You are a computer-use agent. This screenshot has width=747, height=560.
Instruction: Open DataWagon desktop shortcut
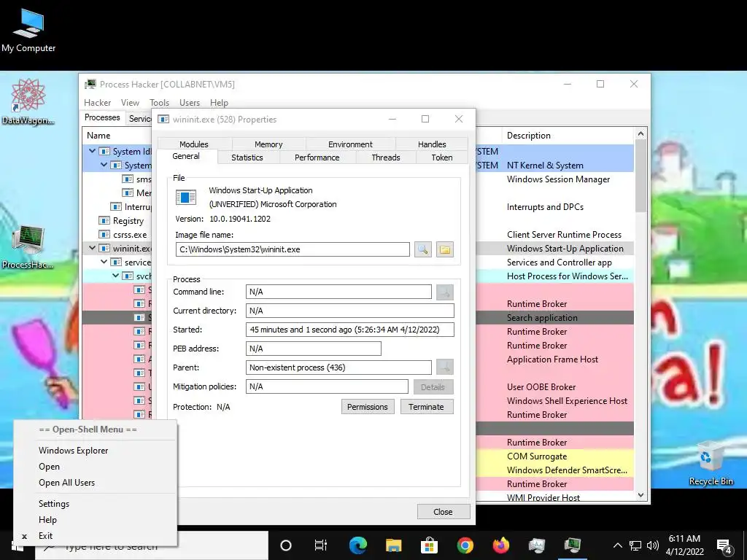28,101
